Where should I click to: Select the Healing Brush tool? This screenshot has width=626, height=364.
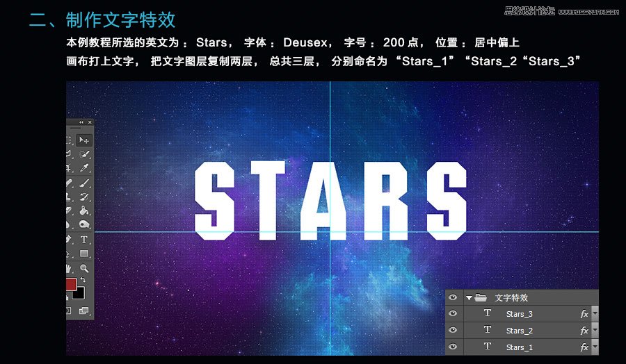[70, 183]
